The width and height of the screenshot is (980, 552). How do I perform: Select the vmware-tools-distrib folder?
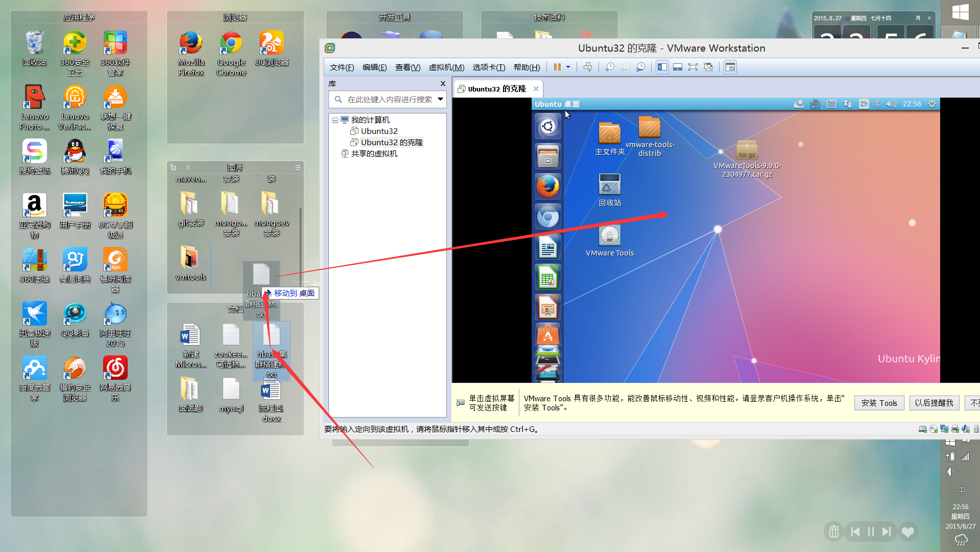pyautogui.click(x=650, y=136)
